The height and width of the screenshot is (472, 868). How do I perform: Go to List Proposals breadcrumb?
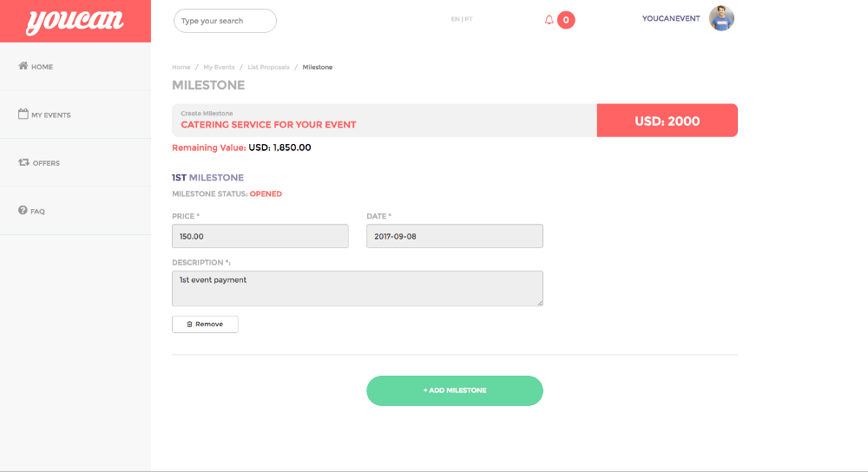click(x=268, y=67)
